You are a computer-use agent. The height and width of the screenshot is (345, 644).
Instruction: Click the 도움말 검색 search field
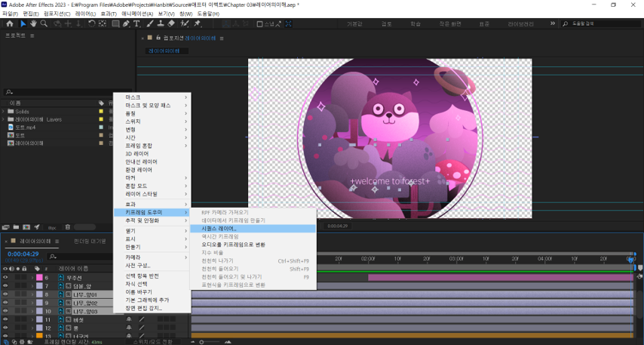(x=602, y=24)
